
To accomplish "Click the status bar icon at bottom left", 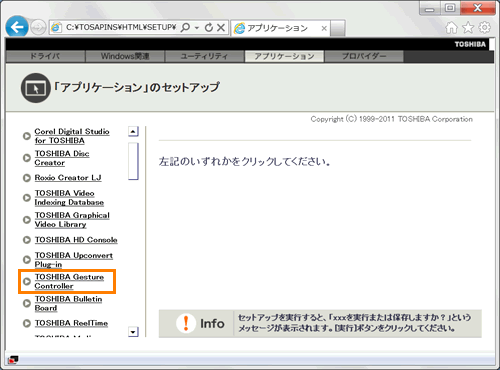I will pos(13,360).
